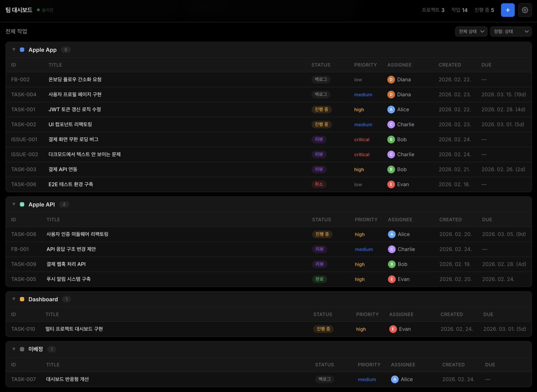Click Evan's avatar in TASK-006 row

pyautogui.click(x=391, y=184)
